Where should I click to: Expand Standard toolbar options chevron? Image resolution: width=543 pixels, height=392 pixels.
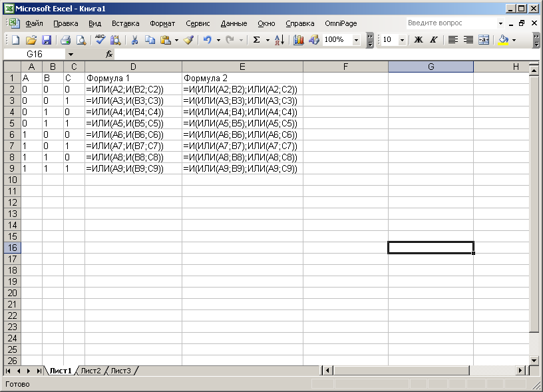coord(370,40)
